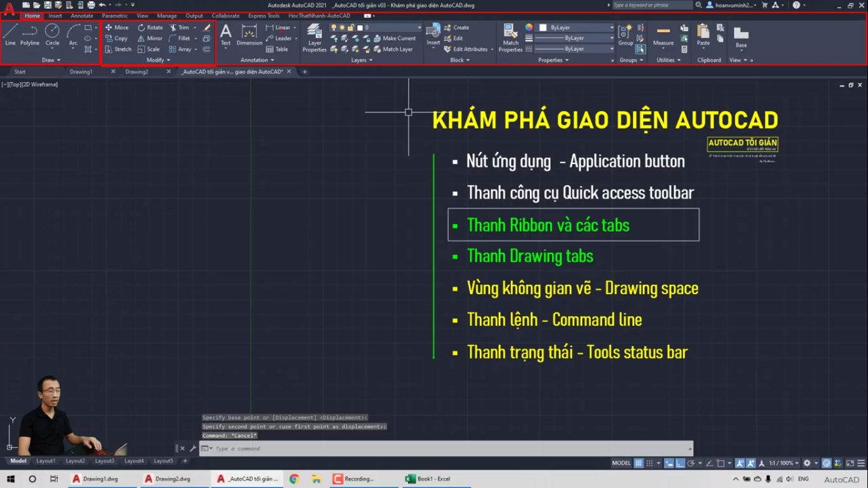The width and height of the screenshot is (868, 488).
Task: Toggle polar tracking in status bar
Action: (691, 463)
